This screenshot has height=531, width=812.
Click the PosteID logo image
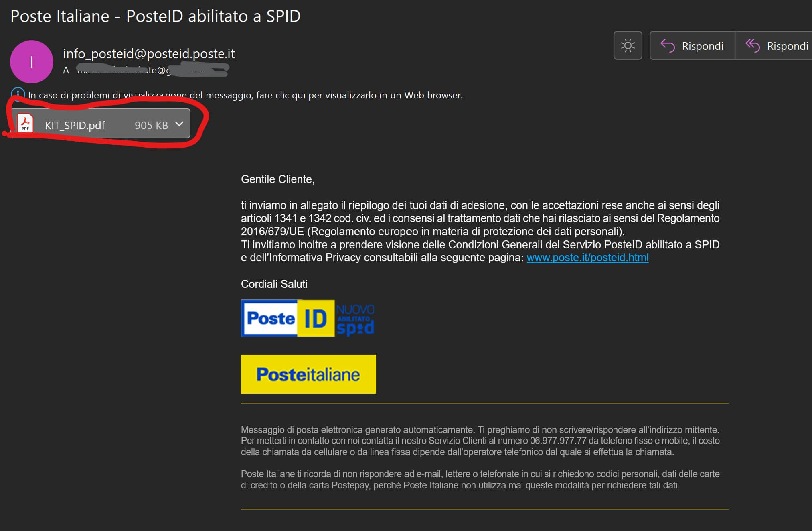point(288,318)
